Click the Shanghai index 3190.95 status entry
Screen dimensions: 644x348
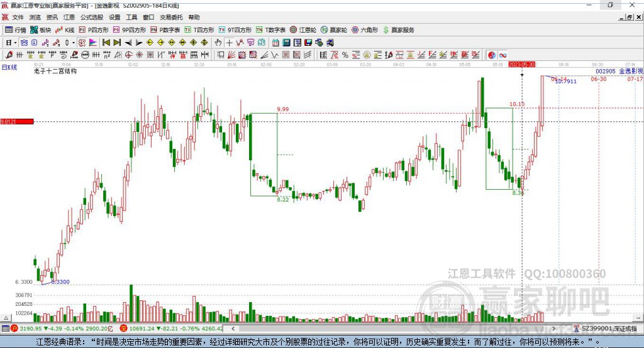(62, 329)
